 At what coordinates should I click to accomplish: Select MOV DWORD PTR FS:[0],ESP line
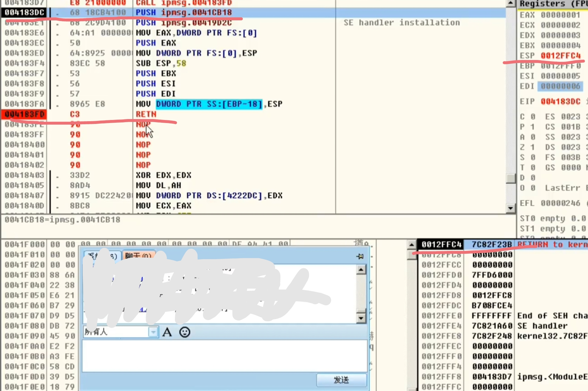197,53
